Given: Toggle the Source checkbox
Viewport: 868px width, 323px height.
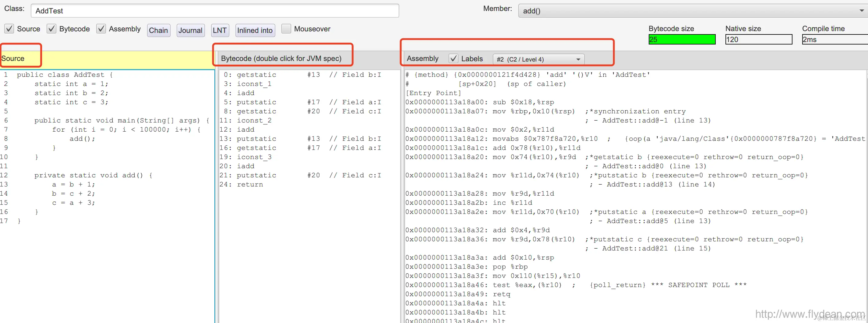Looking at the screenshot, I should (x=9, y=29).
